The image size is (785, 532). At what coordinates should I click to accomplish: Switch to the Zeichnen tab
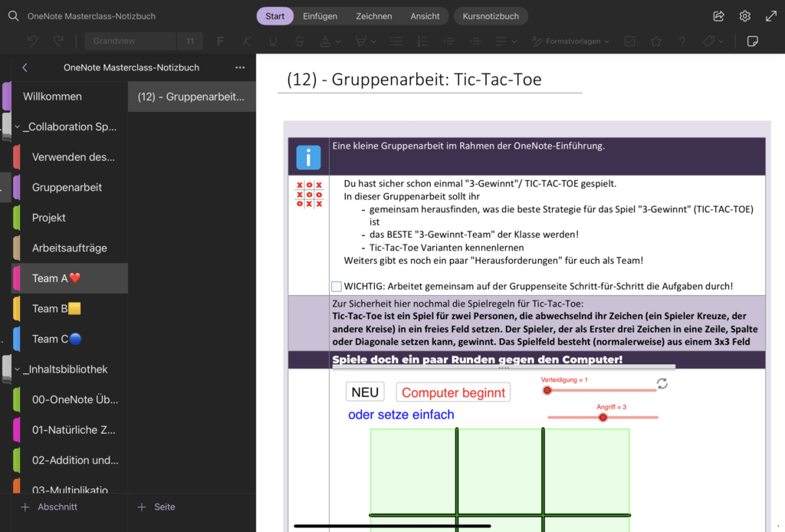tap(374, 16)
